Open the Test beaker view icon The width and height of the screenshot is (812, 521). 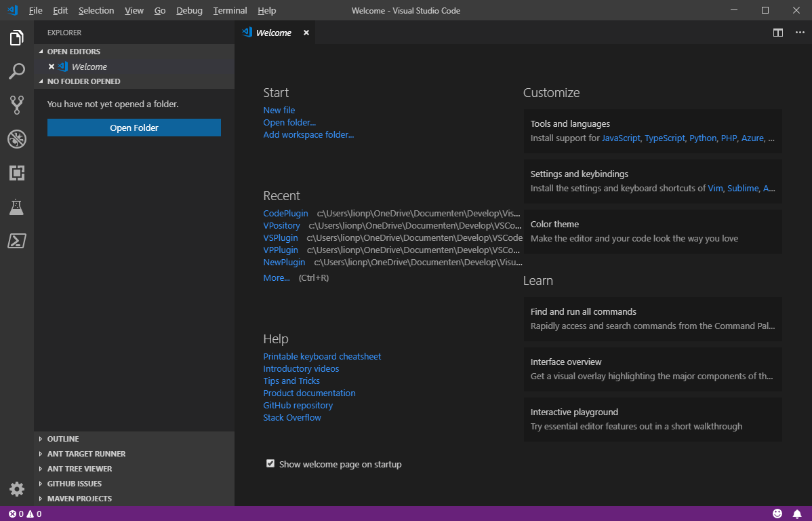pyautogui.click(x=16, y=207)
